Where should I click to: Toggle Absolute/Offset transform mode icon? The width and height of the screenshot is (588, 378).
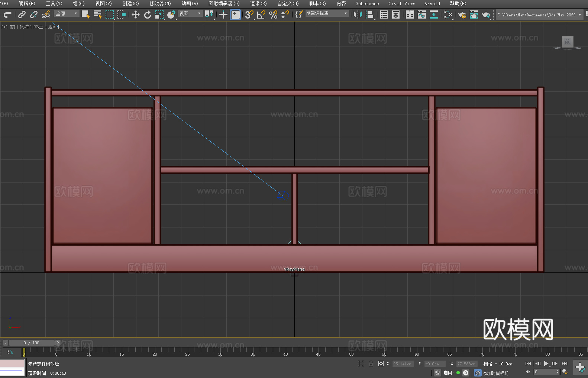[x=381, y=364]
